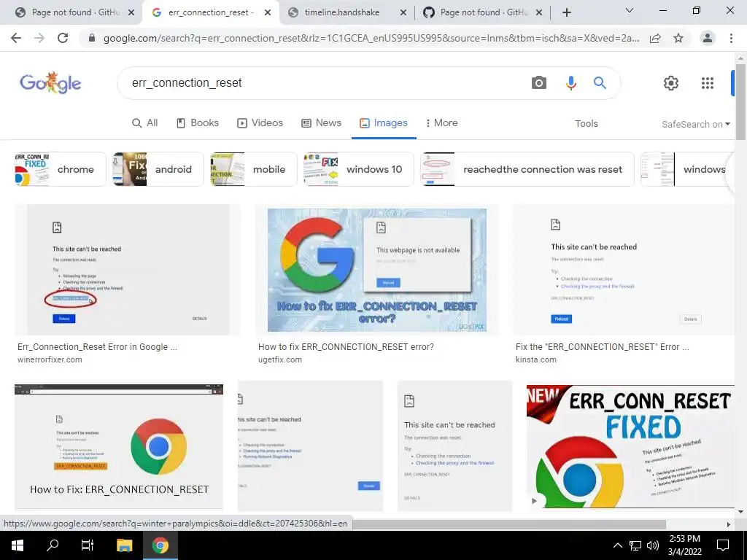Expand the More search categories menu
Image resolution: width=747 pixels, height=560 pixels.
click(441, 122)
